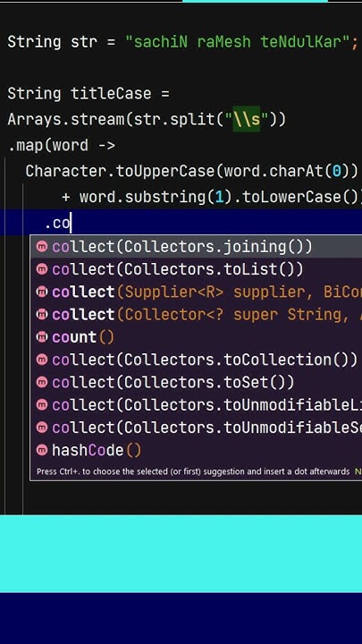The image size is (362, 644).
Task: Click method icon beside hashCode()
Action: [x=42, y=450]
